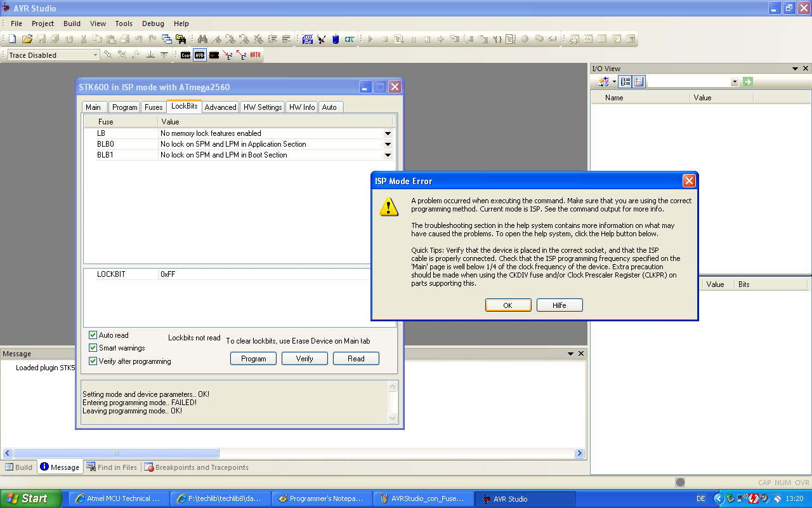812x508 pixels.
Task: Select the Find in Files bottom tab
Action: [112, 467]
